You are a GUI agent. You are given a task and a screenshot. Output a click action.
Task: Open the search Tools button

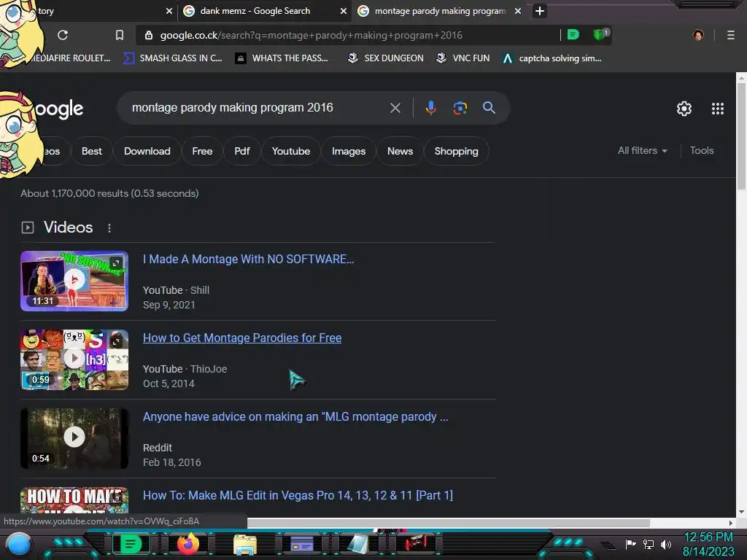(701, 150)
